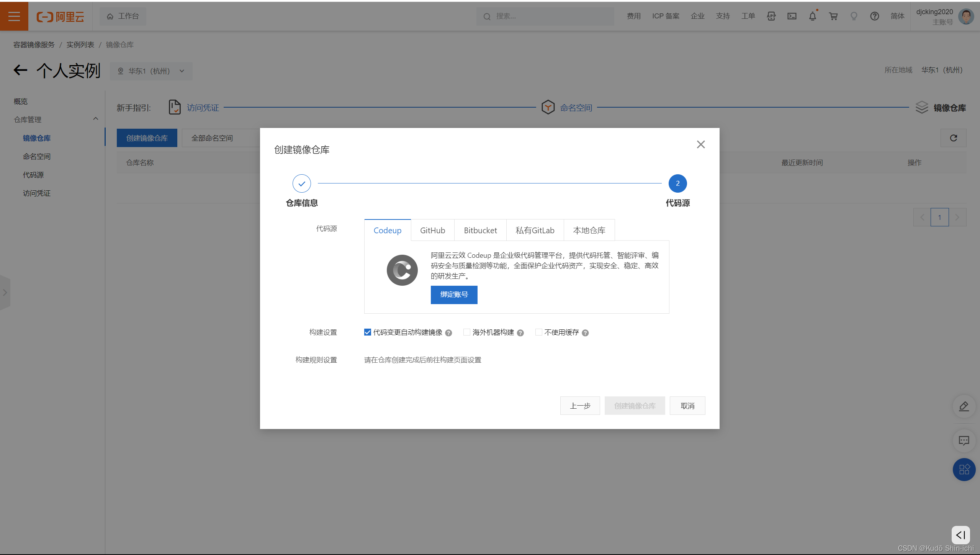Click the Aliyun logo

[60, 16]
